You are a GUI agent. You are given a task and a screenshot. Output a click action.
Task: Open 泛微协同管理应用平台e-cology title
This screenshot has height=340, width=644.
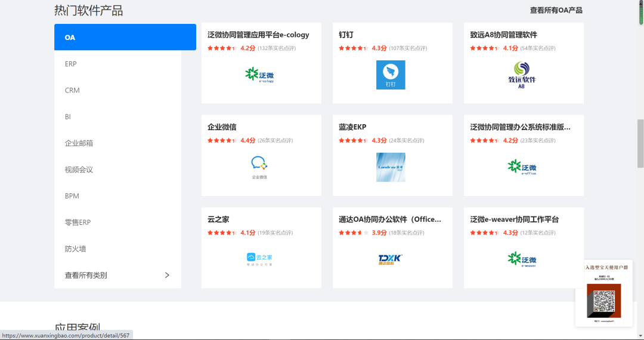point(258,35)
